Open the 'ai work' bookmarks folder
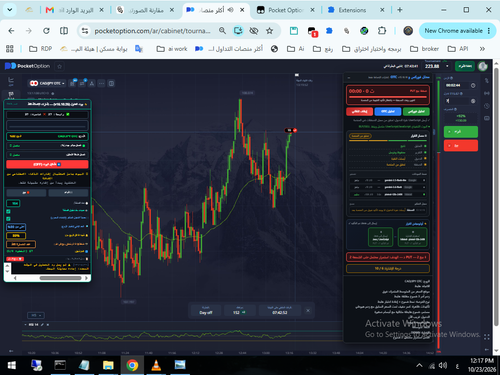 (x=172, y=49)
